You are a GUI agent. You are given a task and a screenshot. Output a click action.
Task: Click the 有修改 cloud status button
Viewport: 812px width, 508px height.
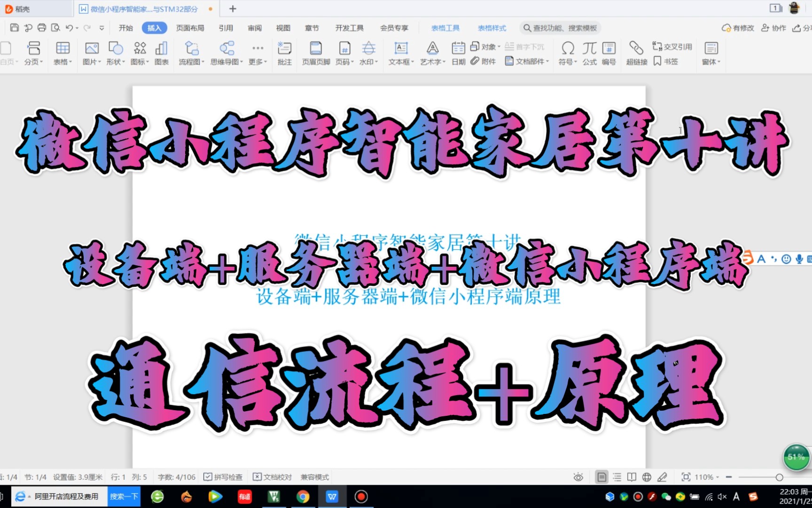(x=738, y=28)
